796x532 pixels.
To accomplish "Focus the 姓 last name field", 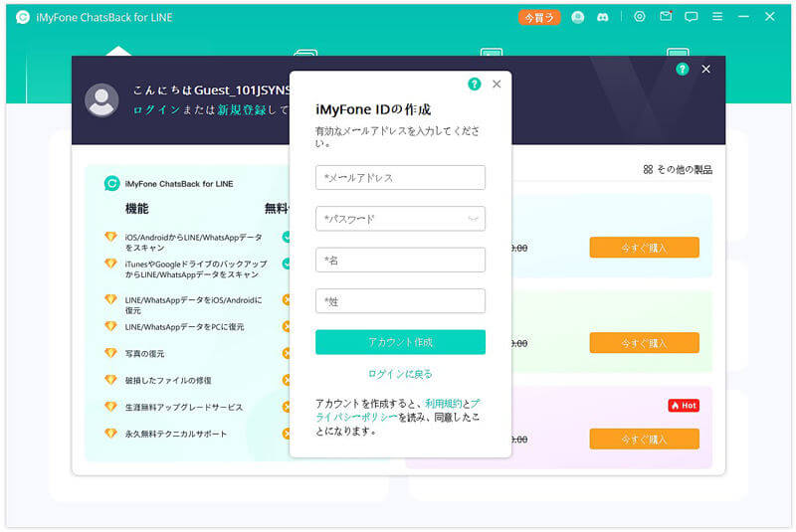I will tap(400, 301).
